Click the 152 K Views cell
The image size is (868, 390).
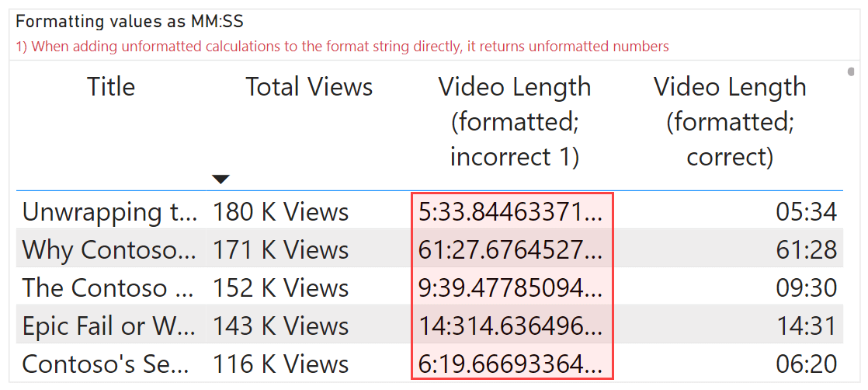click(280, 287)
